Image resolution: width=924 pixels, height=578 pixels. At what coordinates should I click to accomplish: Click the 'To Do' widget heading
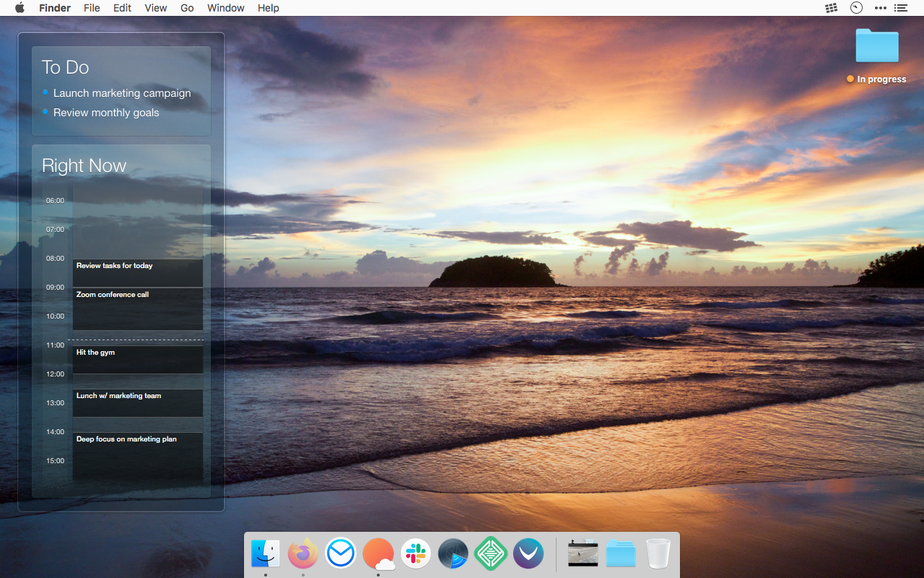65,67
